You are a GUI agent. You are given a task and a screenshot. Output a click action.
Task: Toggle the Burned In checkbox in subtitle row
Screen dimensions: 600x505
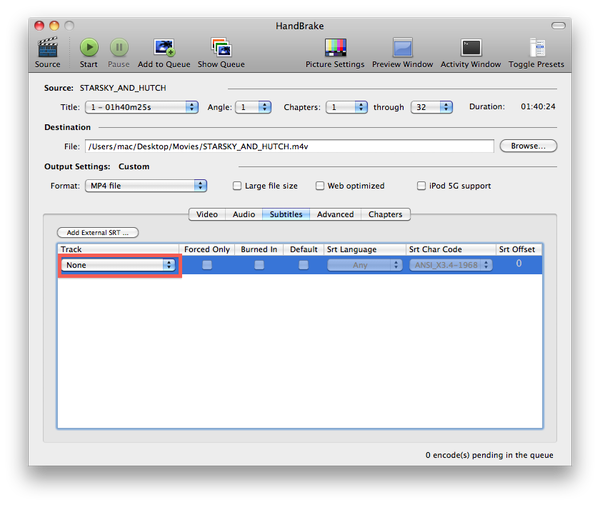click(x=259, y=265)
